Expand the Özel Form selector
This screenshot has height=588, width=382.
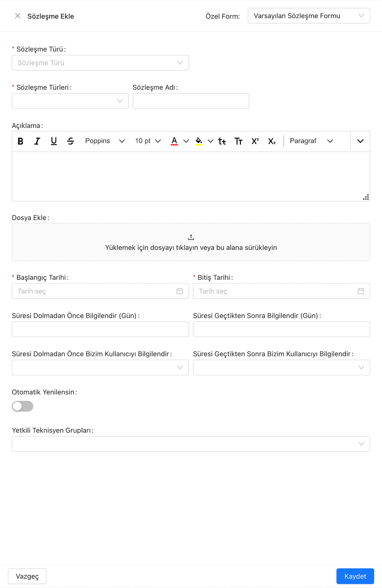point(309,16)
